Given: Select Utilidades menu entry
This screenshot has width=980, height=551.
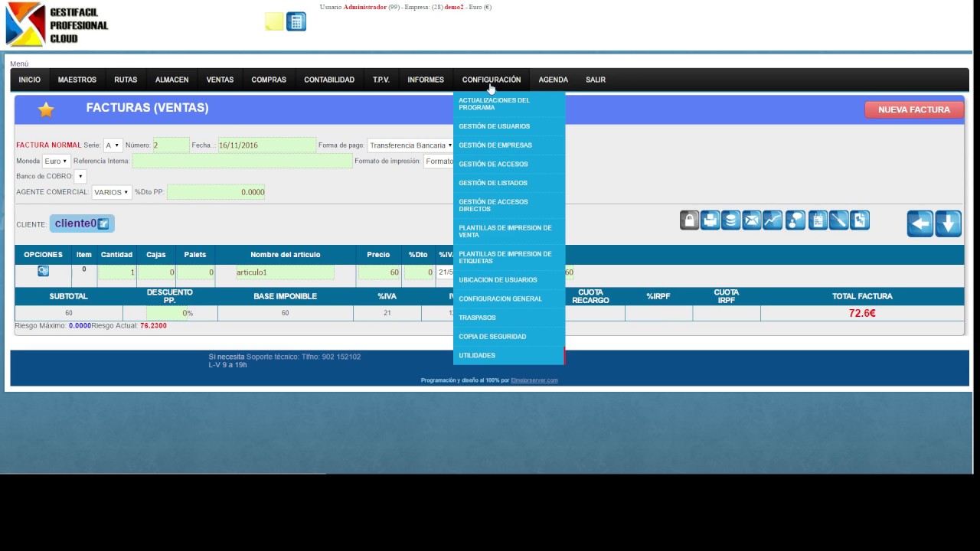Looking at the screenshot, I should coord(509,355).
